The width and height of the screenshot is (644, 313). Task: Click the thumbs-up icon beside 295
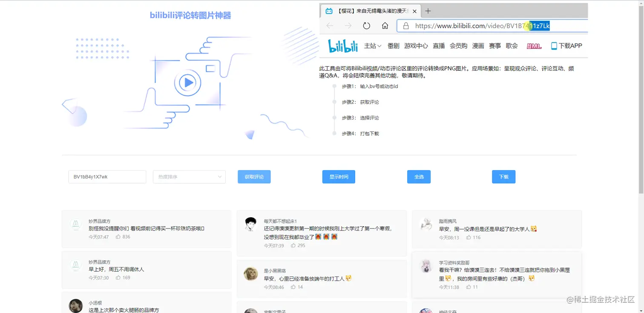click(x=293, y=245)
